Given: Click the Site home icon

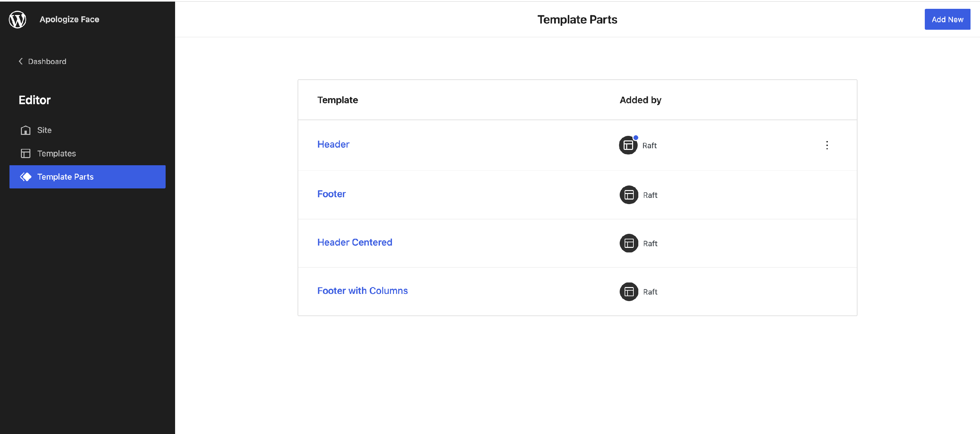Looking at the screenshot, I should (25, 130).
